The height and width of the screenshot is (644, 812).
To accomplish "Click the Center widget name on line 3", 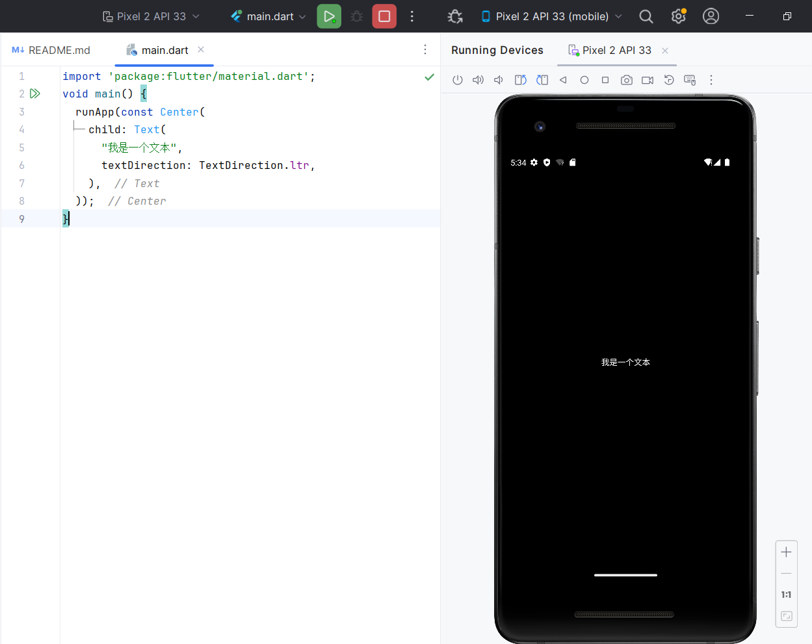I will [179, 112].
